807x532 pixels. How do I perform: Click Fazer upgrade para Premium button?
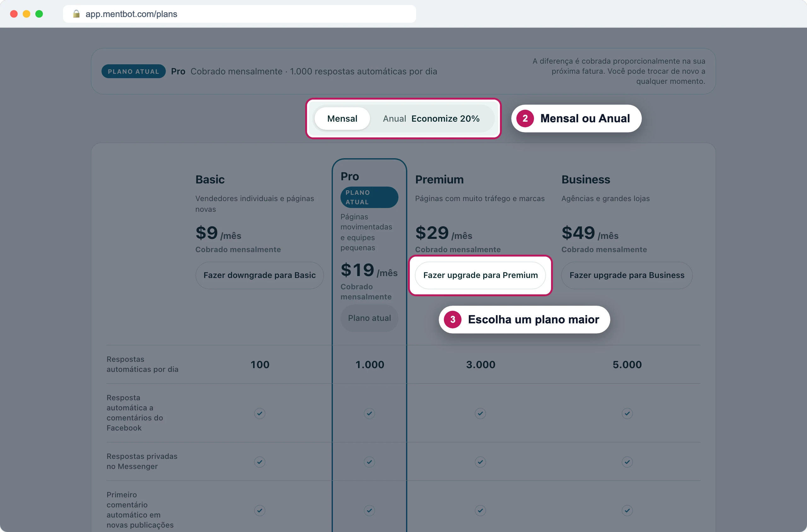(480, 275)
